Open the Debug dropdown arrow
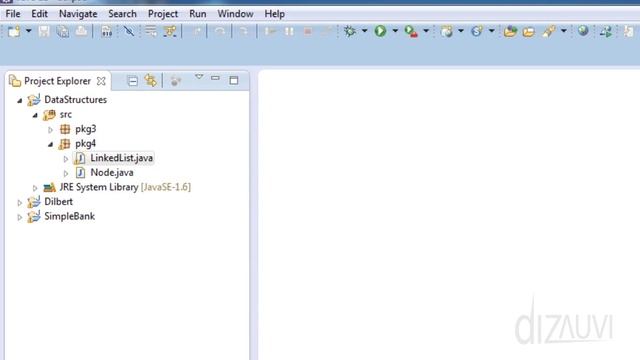640x360 pixels. point(364,31)
